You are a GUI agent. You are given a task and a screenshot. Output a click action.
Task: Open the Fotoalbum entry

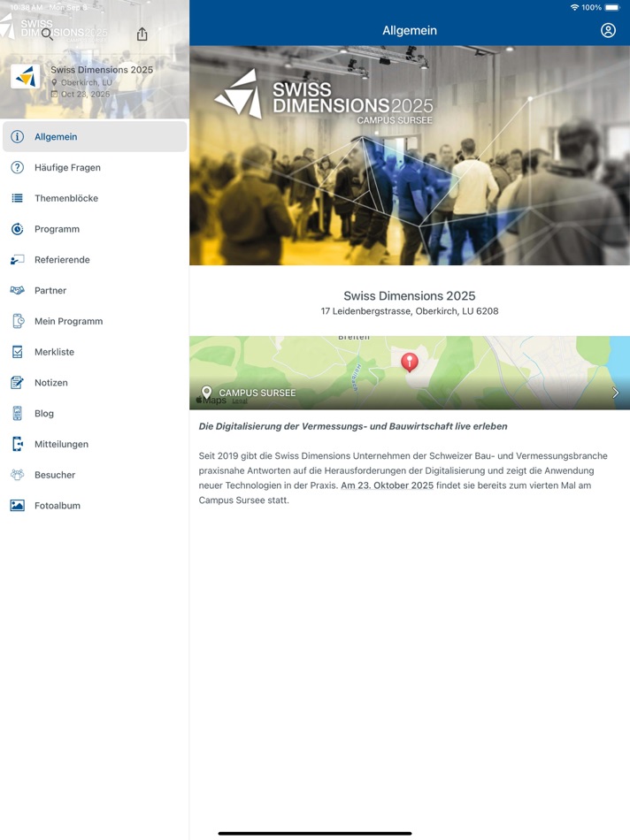pos(95,505)
